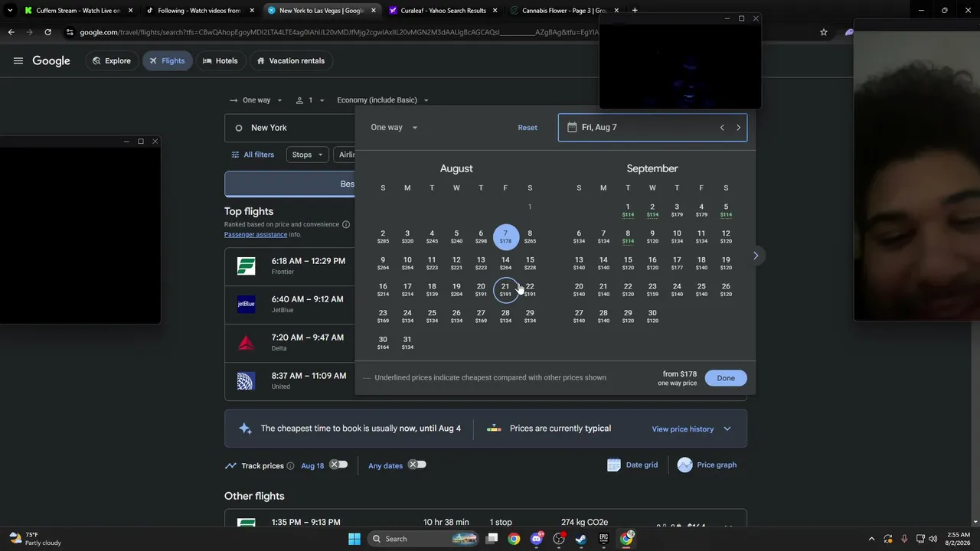Select the Delta 7:20 AM flight

[289, 343]
